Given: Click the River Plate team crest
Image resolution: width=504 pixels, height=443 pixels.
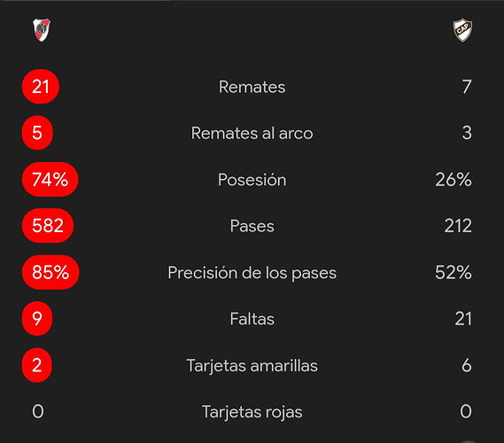Looking at the screenshot, I should pyautogui.click(x=42, y=30).
